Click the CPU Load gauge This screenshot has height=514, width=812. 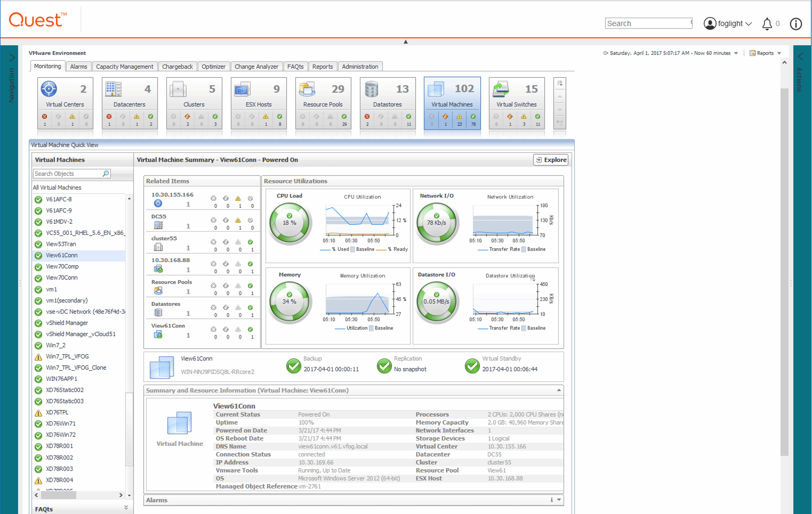coord(290,222)
